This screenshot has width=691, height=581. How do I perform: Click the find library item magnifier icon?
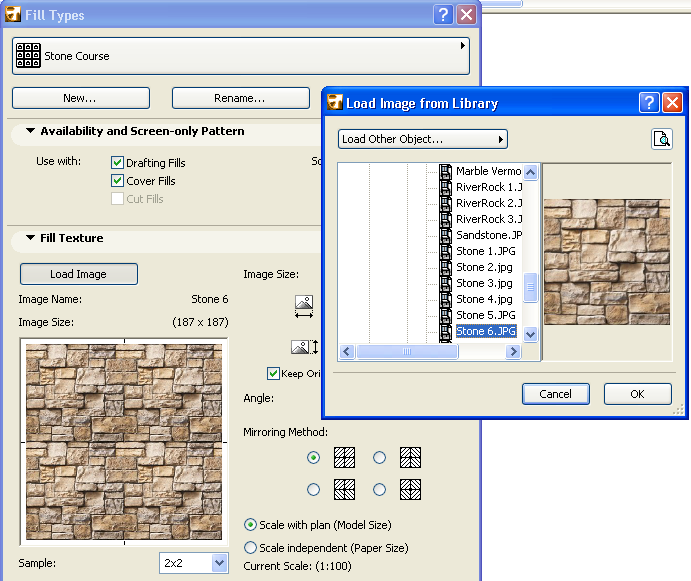click(x=661, y=139)
